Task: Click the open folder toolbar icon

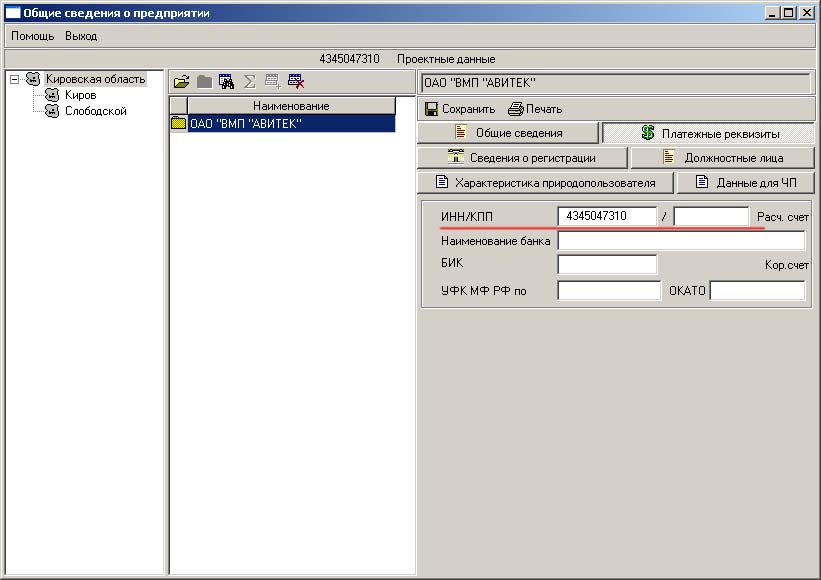Action: (181, 82)
